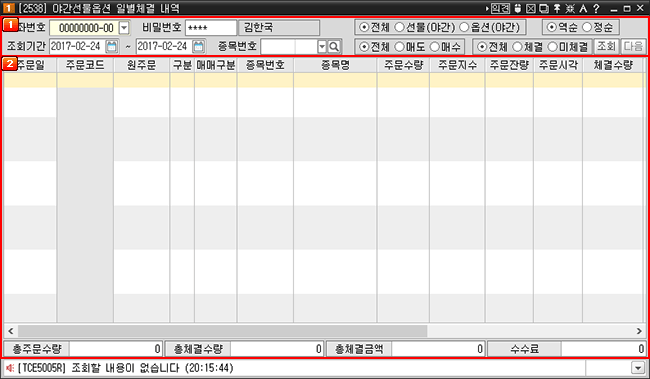Expand the account number dropdown
The height and width of the screenshot is (379, 650).
(x=124, y=28)
